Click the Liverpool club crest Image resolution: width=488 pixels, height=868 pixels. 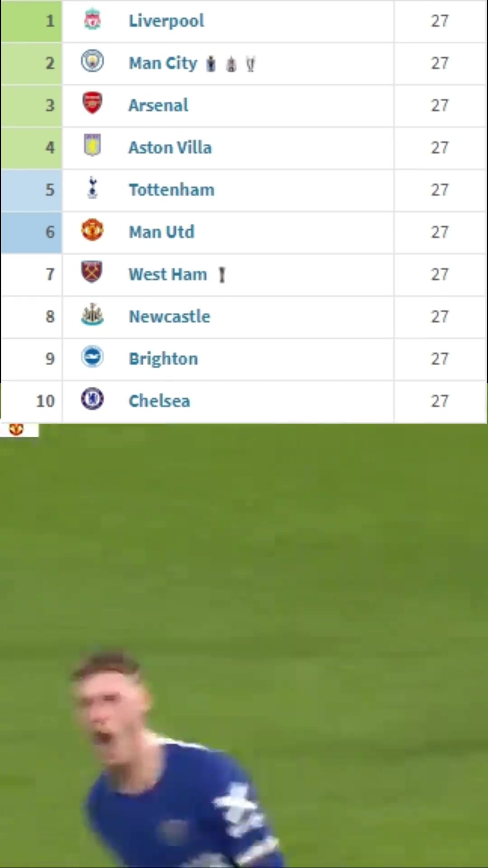click(x=92, y=20)
